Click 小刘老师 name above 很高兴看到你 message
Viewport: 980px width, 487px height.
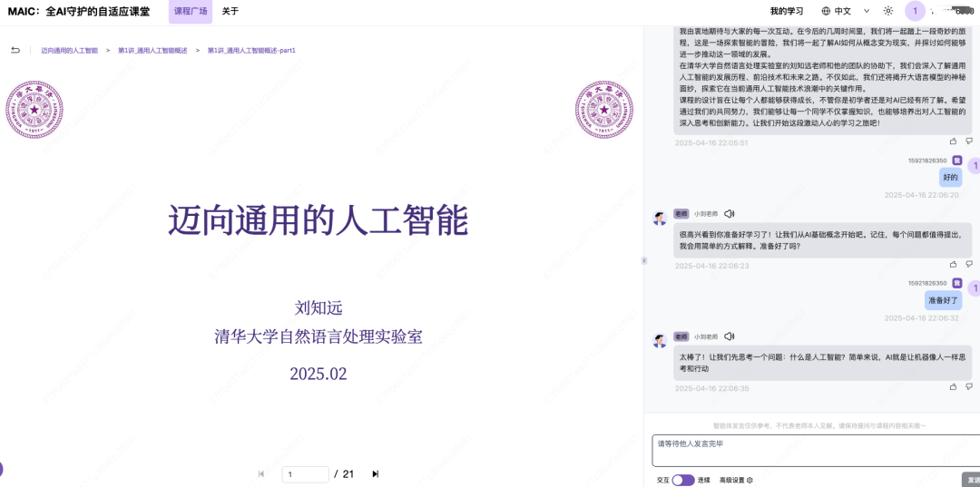(706, 213)
